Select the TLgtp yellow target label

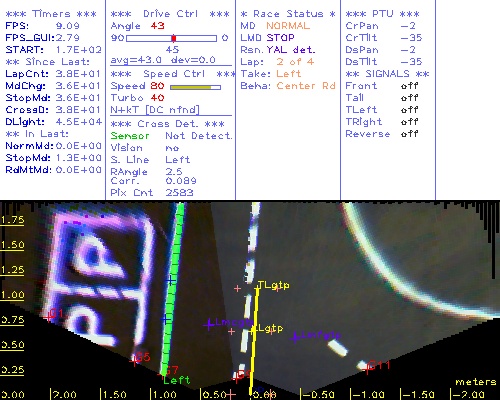(x=274, y=285)
